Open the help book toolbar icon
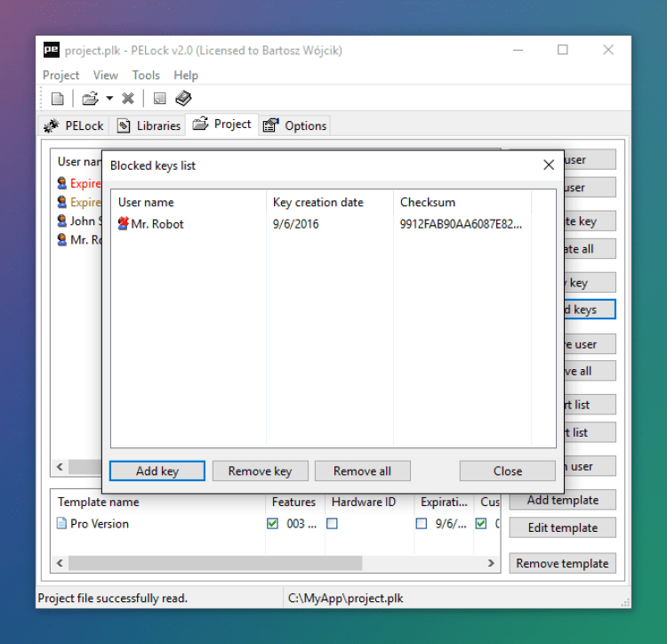 coord(184,99)
